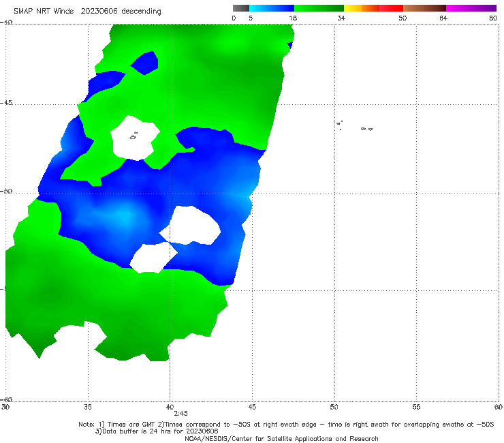Click the color bar tick label '80'

[493, 18]
